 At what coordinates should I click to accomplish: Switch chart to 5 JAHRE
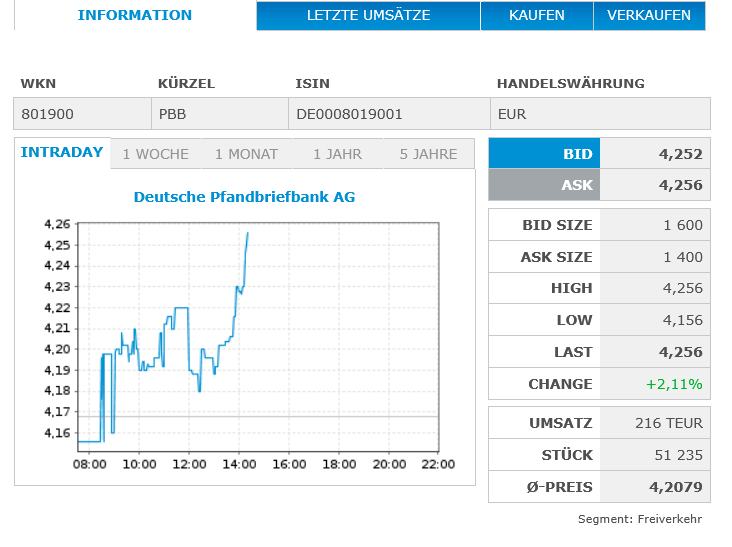click(x=428, y=154)
